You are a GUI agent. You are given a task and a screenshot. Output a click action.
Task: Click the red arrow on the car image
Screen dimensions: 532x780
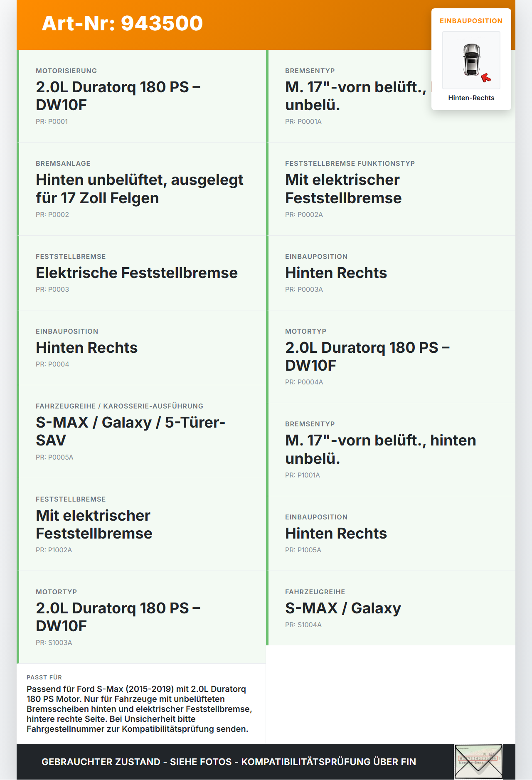tap(486, 78)
